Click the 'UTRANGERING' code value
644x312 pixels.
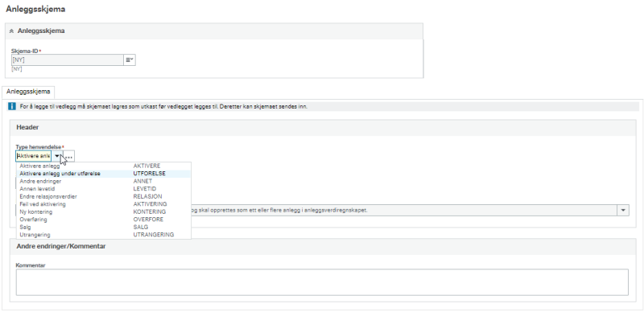pyautogui.click(x=154, y=235)
